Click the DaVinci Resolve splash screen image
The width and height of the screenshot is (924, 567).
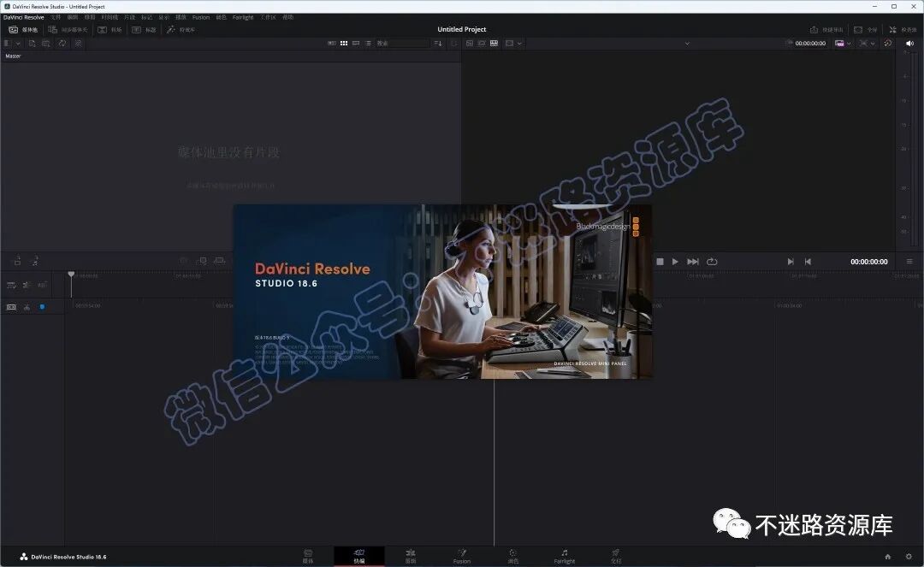(x=442, y=292)
